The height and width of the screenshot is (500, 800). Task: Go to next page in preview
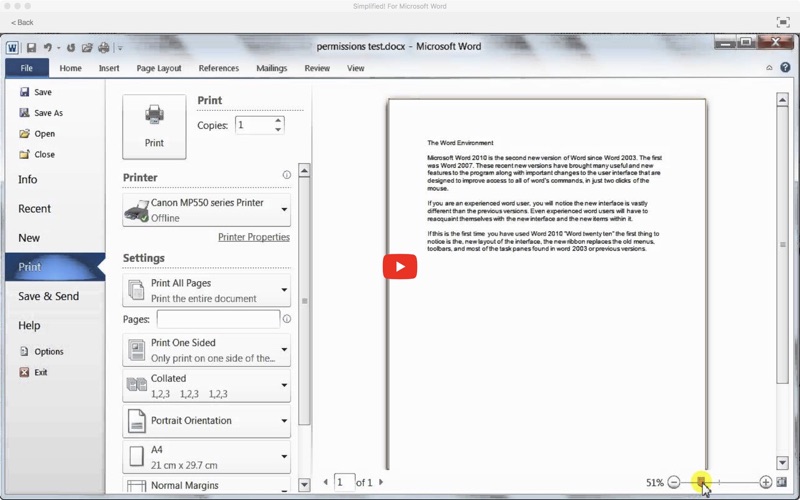click(x=381, y=482)
